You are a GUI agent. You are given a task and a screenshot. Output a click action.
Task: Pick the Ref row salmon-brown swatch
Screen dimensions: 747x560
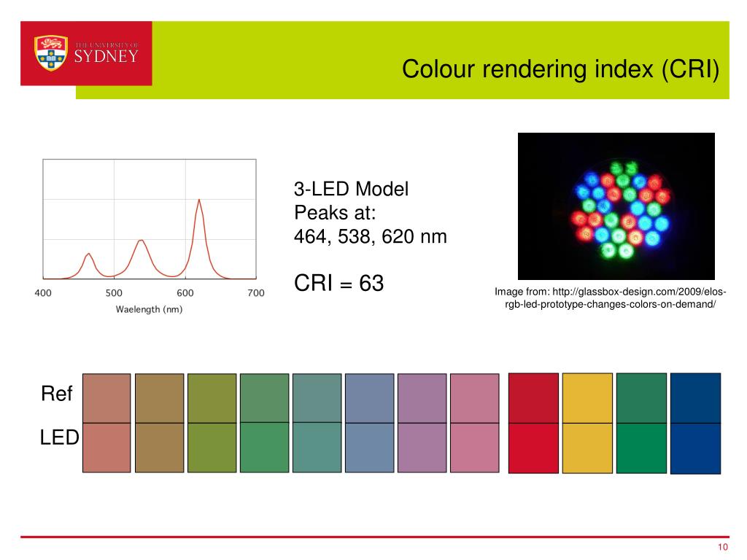coord(107,398)
